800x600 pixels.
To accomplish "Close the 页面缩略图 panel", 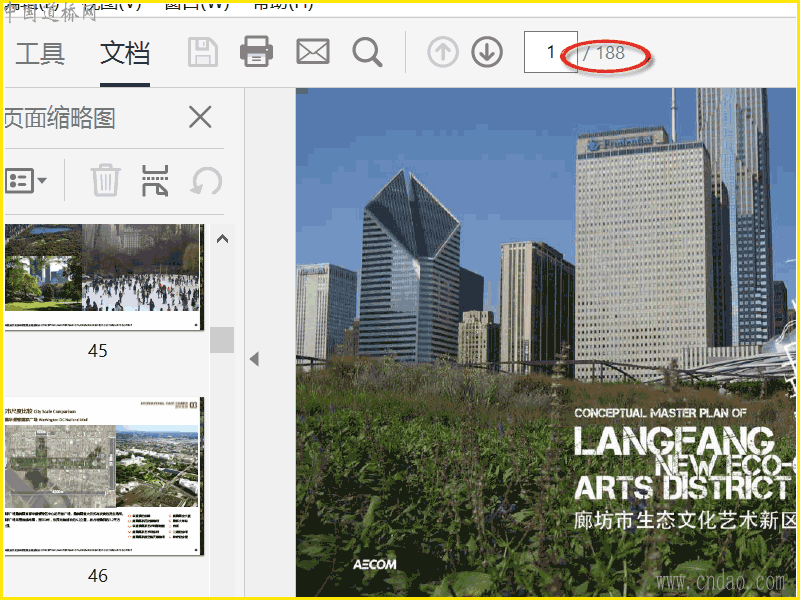I will pyautogui.click(x=200, y=117).
